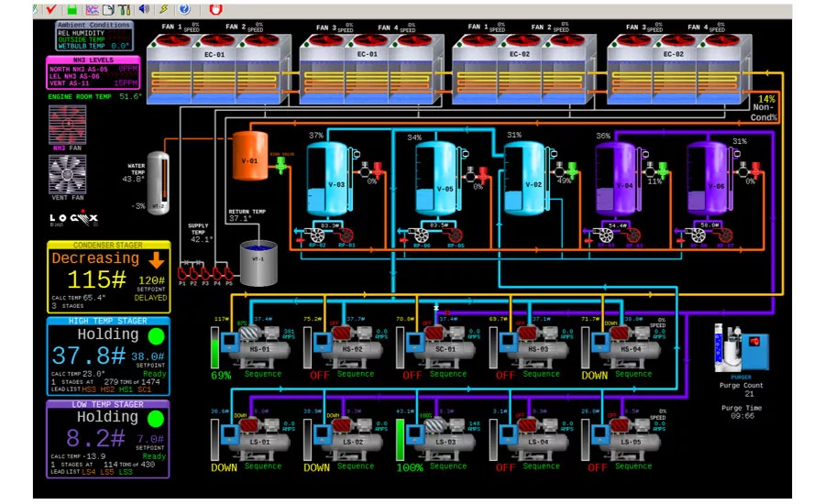
Task: Open the trend chart toolbar icon
Action: [x=92, y=9]
